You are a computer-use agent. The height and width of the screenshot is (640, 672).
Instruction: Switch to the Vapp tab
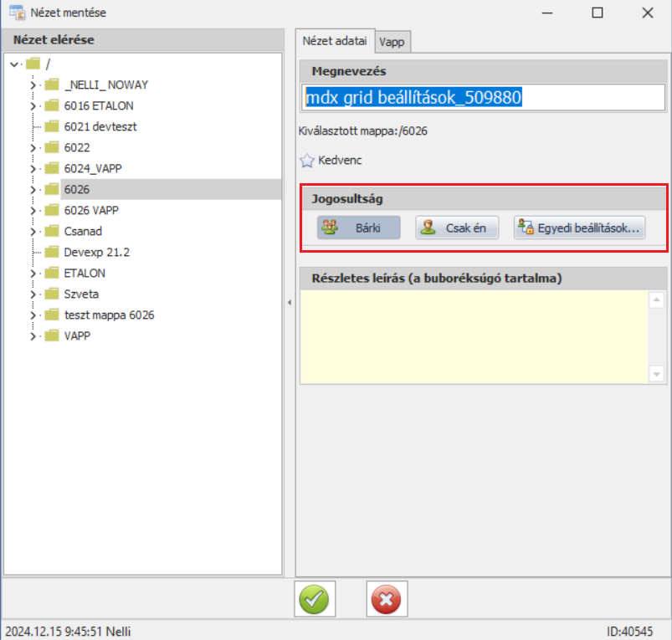392,41
